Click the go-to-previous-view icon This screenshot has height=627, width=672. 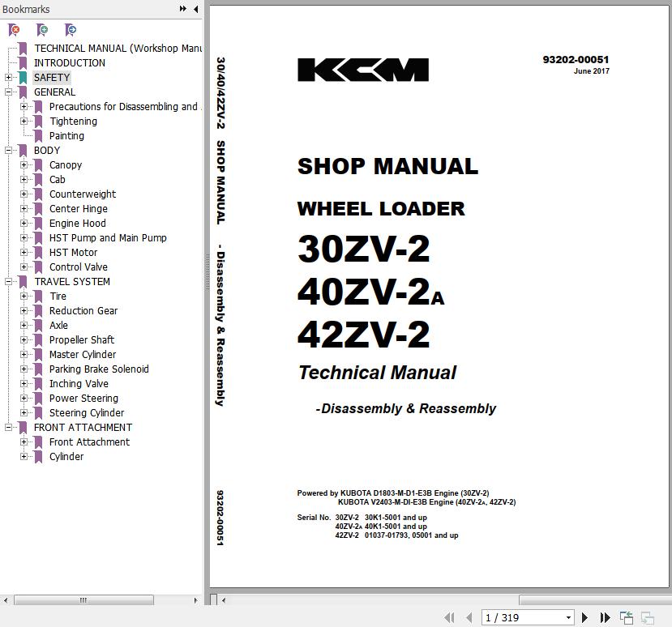(627, 617)
